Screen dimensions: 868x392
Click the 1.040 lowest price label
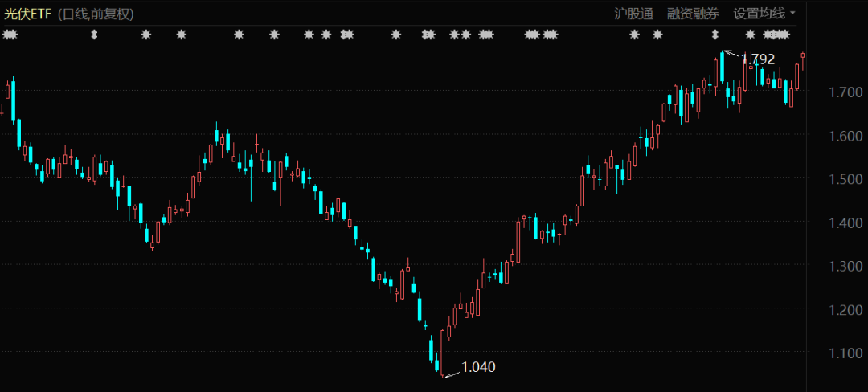point(478,367)
